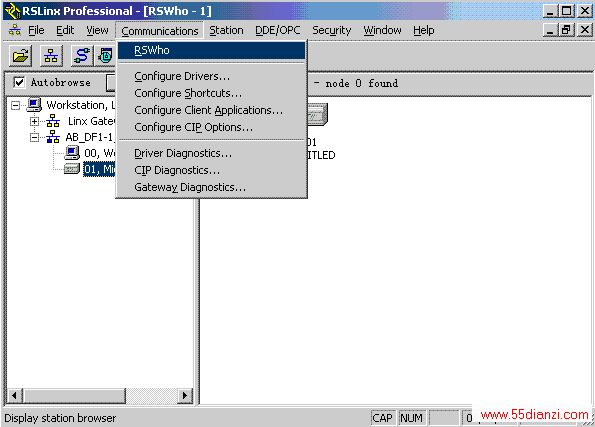Click the Linx Gateways network icon

pos(53,121)
